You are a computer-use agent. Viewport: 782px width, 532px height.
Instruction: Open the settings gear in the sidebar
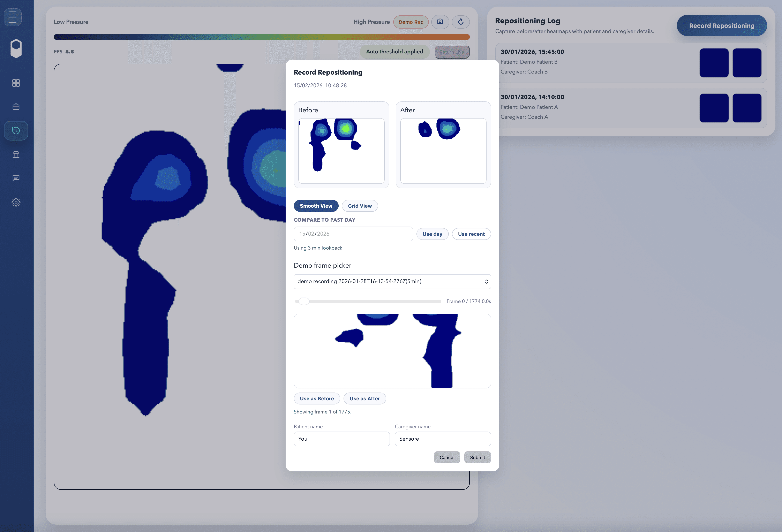(x=16, y=202)
